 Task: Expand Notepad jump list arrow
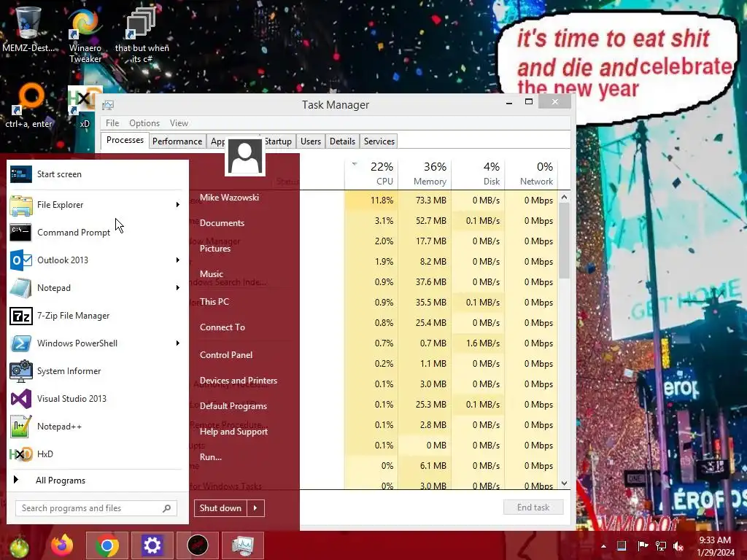[178, 287]
